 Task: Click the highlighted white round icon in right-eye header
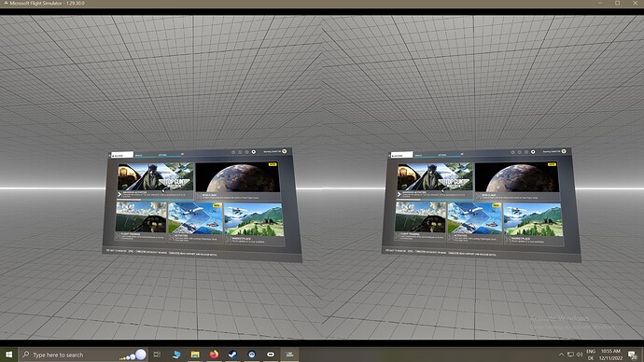(533, 152)
